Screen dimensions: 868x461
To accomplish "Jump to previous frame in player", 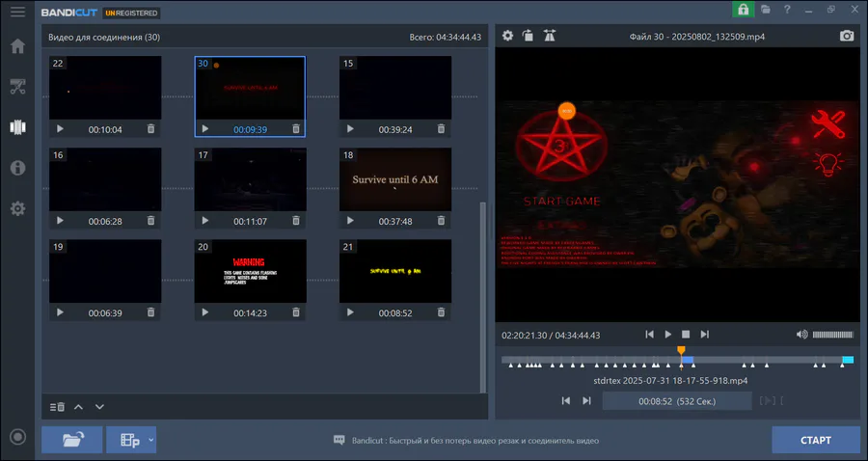I will [x=650, y=335].
